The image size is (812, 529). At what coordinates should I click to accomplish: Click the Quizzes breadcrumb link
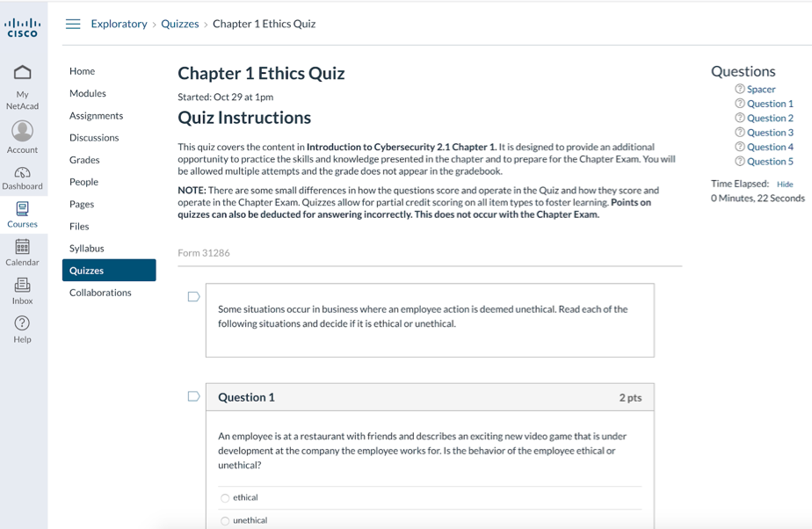[179, 24]
